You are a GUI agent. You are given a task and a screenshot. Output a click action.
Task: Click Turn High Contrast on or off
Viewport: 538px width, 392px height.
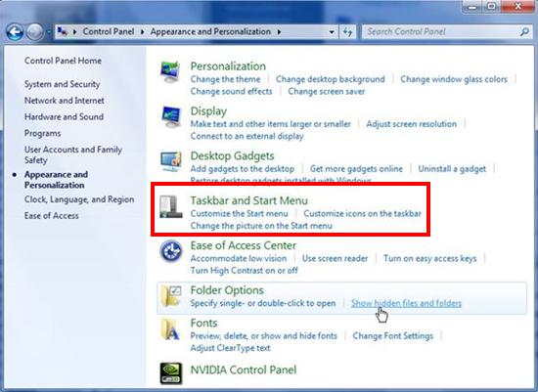[244, 271]
